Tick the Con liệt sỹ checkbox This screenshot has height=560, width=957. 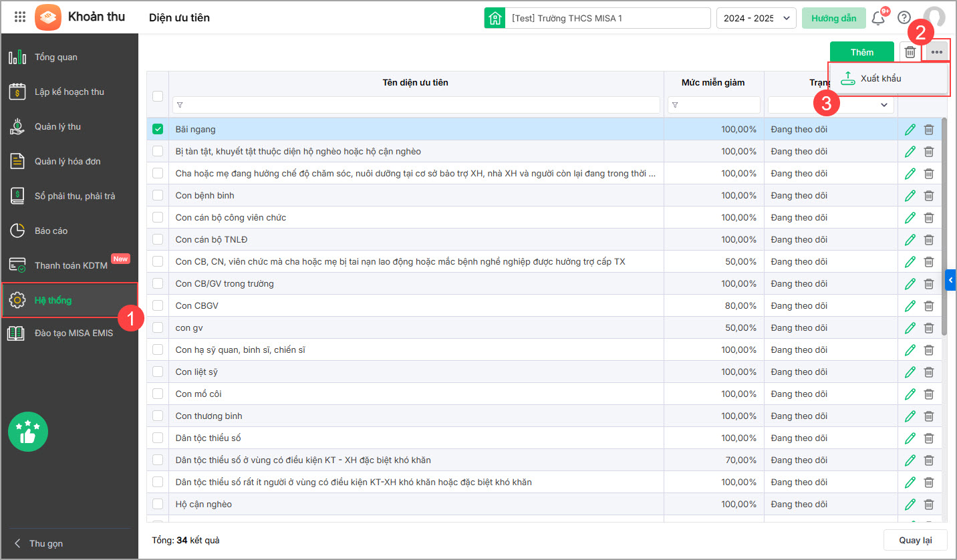pyautogui.click(x=158, y=372)
